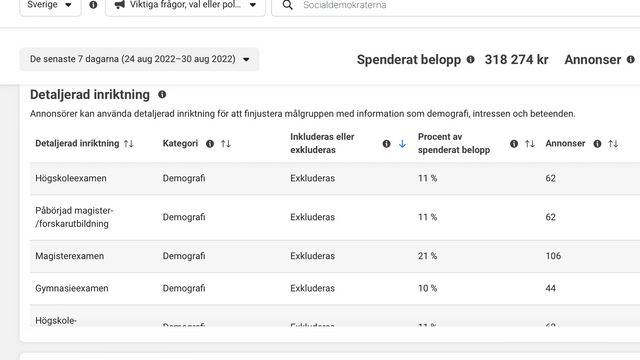Click info icon next to Sverige dropdown
Image resolution: width=640 pixels, height=360 pixels.
point(93,5)
